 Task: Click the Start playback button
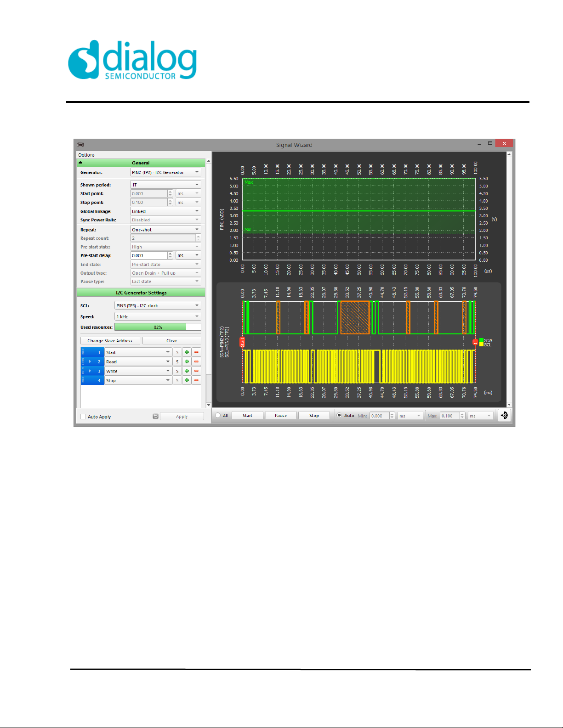point(247,415)
